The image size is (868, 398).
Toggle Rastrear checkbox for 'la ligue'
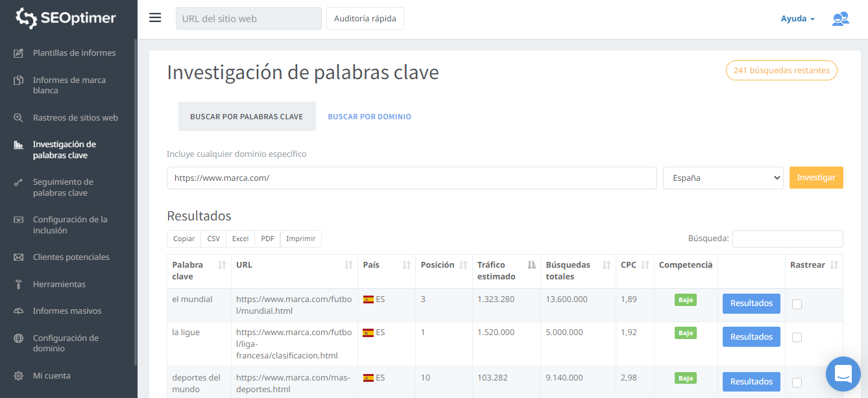pyautogui.click(x=797, y=338)
